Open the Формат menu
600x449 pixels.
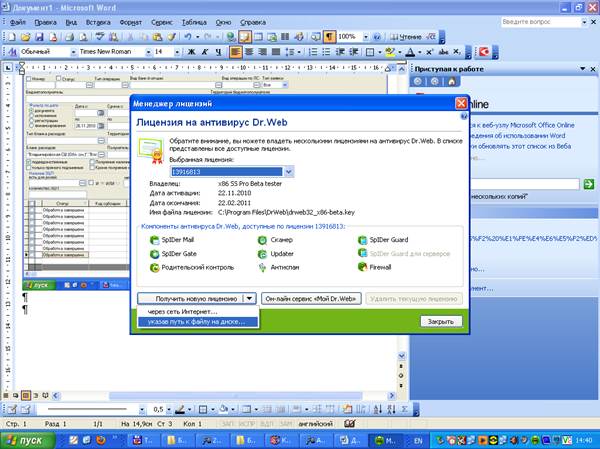point(130,22)
